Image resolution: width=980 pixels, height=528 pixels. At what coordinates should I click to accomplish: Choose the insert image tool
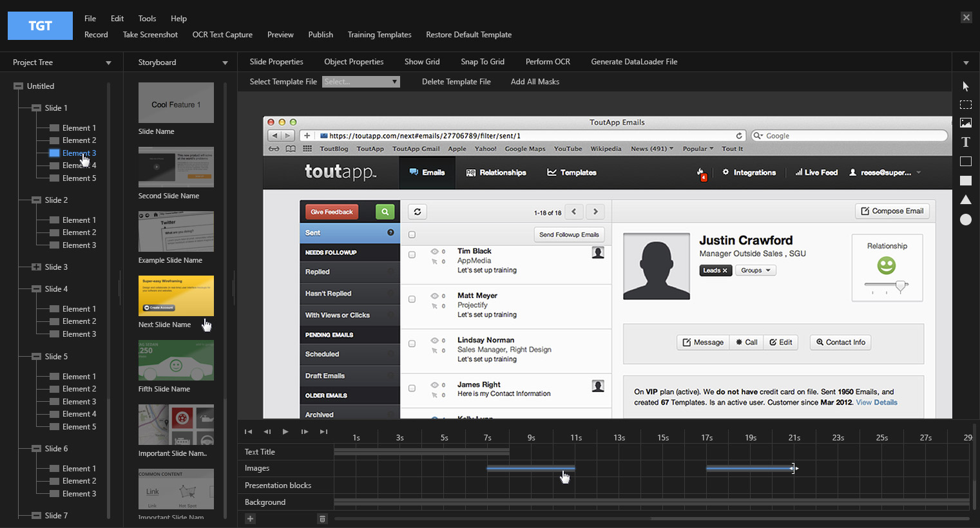coord(965,123)
